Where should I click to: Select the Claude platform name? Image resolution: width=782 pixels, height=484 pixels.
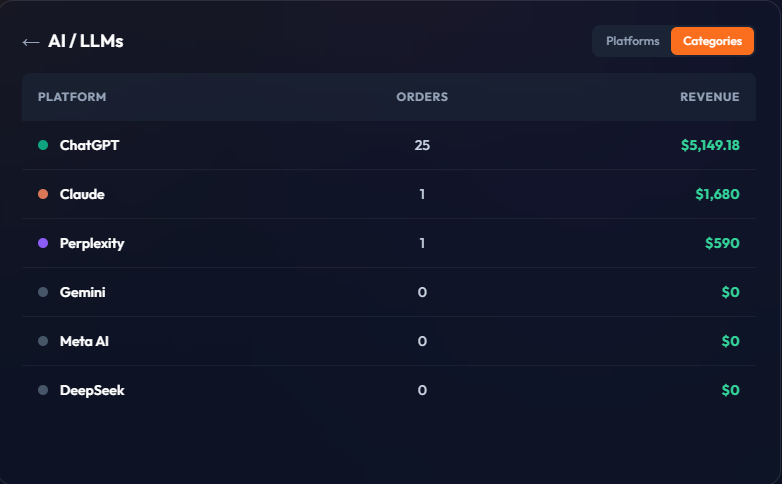[x=82, y=194]
